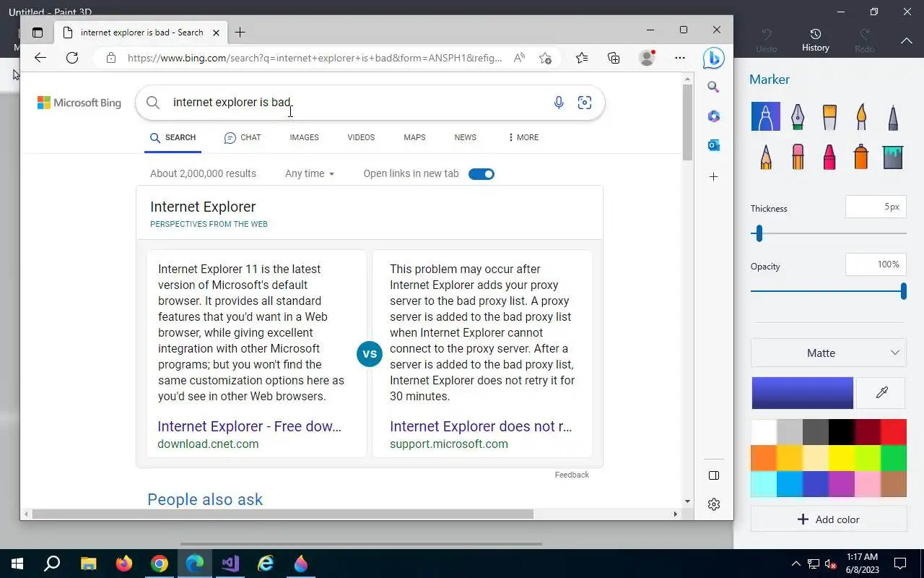Pick the pink color swatch
924x578 pixels.
tap(868, 484)
